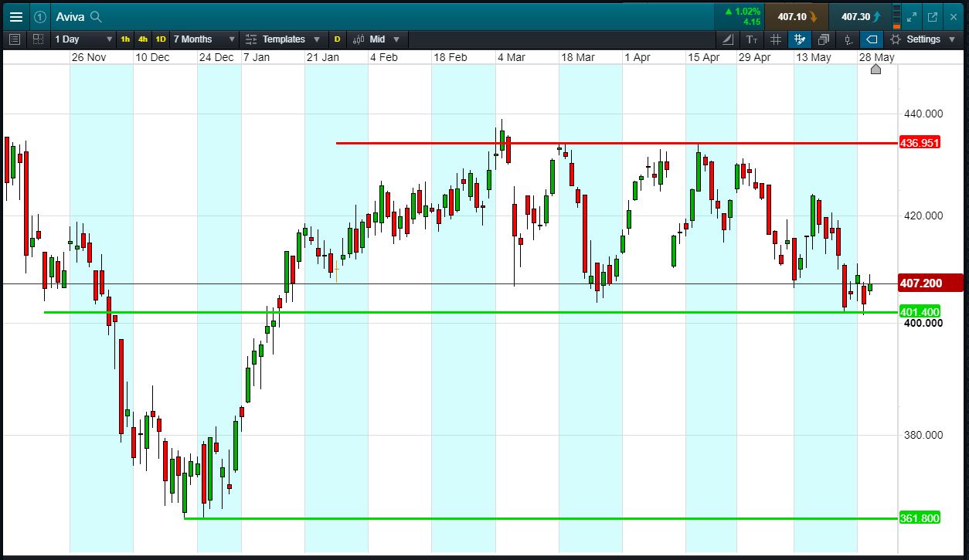Click the client sentiment bar indicator

[896, 16]
